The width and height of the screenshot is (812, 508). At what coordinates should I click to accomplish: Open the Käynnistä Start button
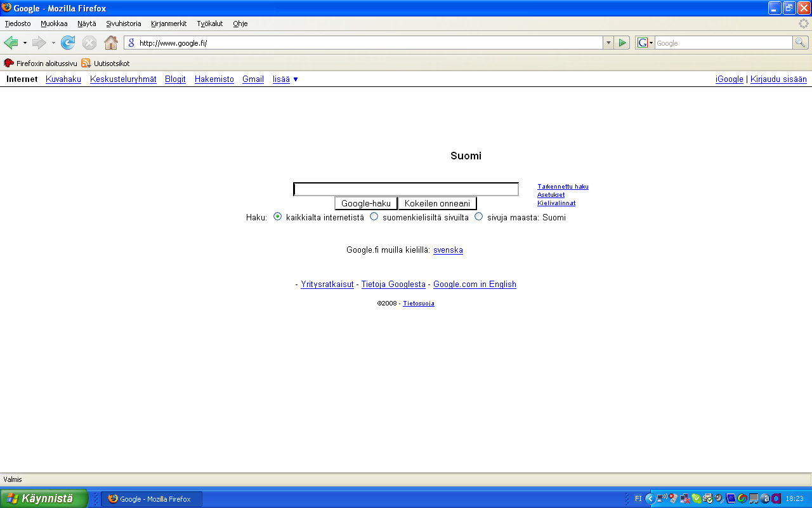(44, 498)
